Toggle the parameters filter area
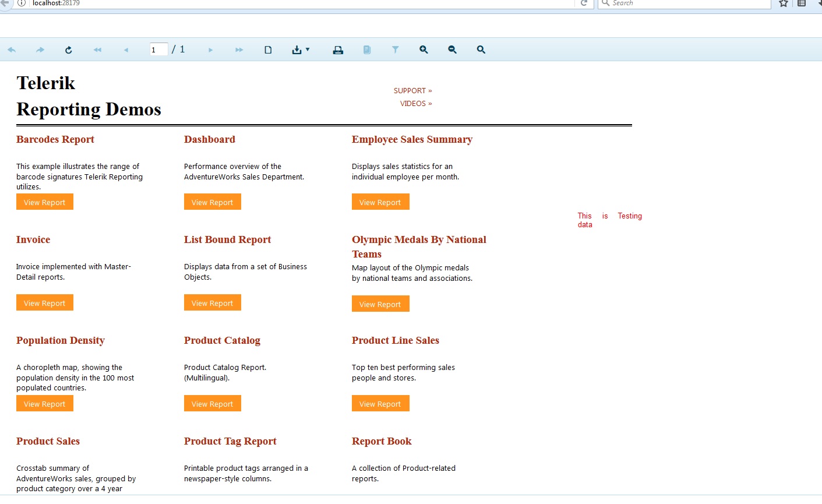Image resolution: width=822 pixels, height=504 pixels. point(396,50)
